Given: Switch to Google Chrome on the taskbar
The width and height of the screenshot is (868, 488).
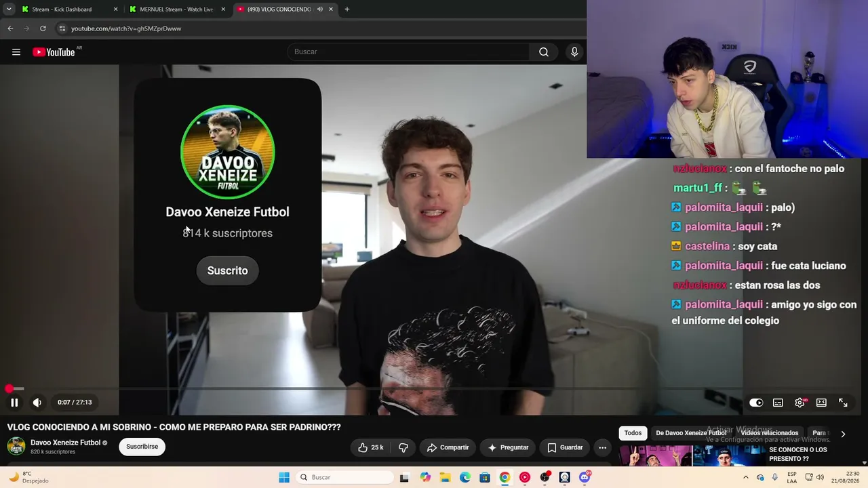Looking at the screenshot, I should [x=505, y=477].
